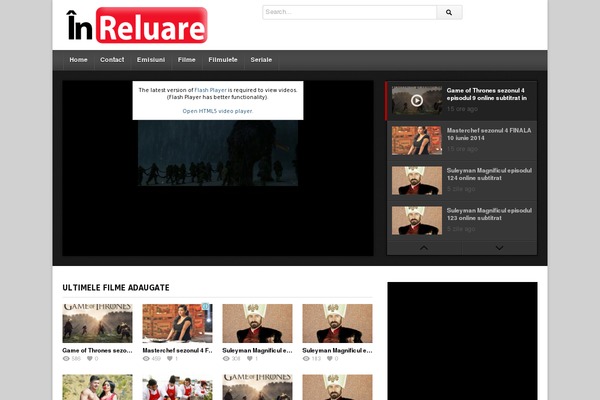Click the main video player preview image

(218, 153)
